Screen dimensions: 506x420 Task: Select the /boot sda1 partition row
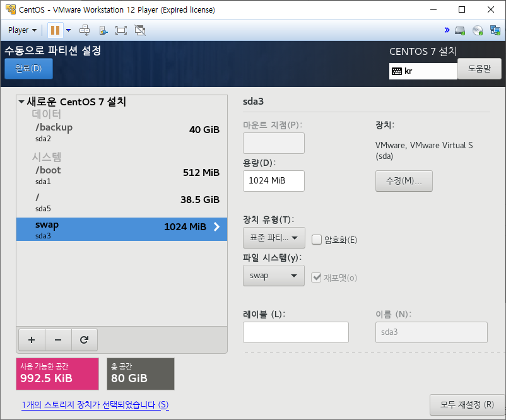[x=122, y=175]
